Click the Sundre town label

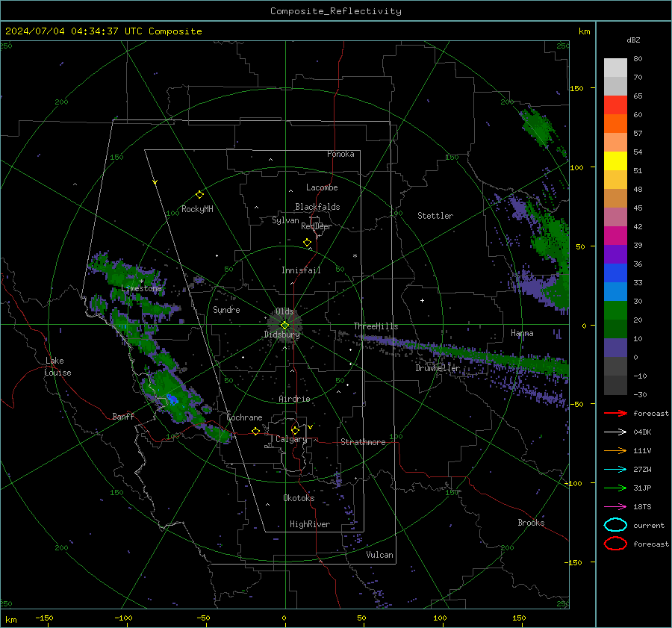[226, 310]
